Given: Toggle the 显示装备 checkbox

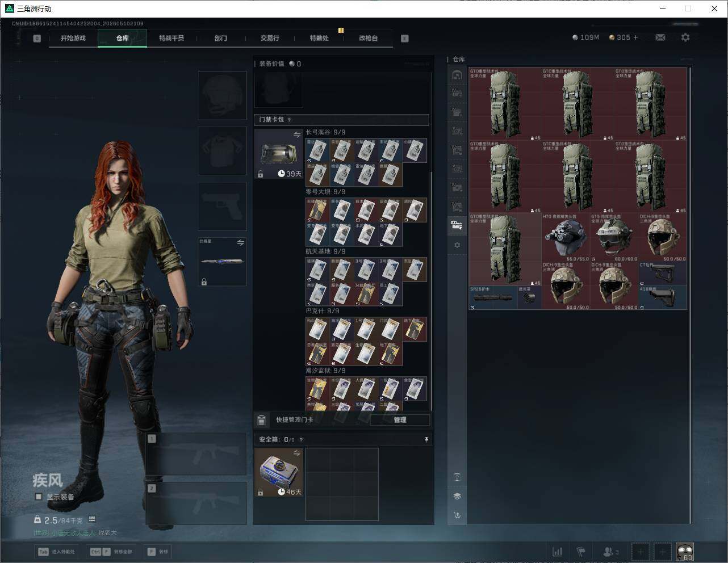Looking at the screenshot, I should [39, 497].
